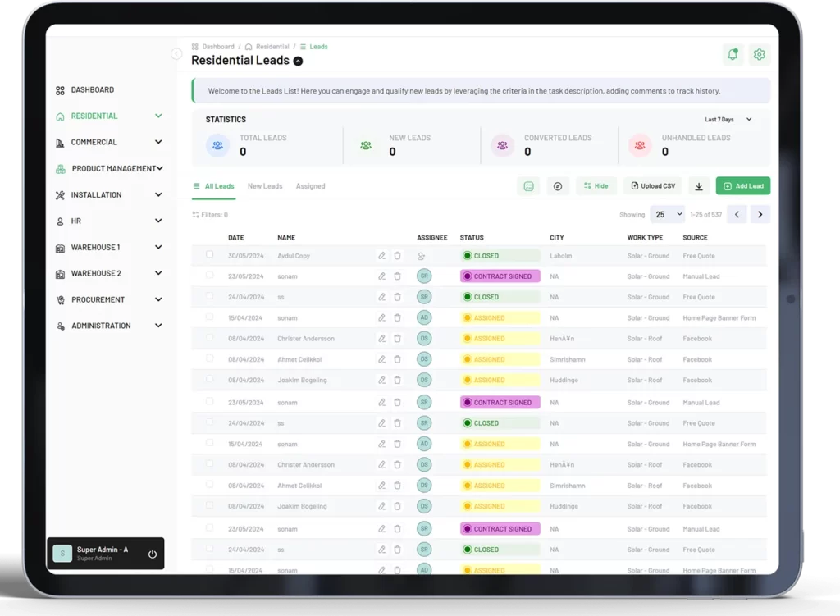Image resolution: width=840 pixels, height=616 pixels.
Task: Switch to the New Leads tab
Action: coord(265,186)
